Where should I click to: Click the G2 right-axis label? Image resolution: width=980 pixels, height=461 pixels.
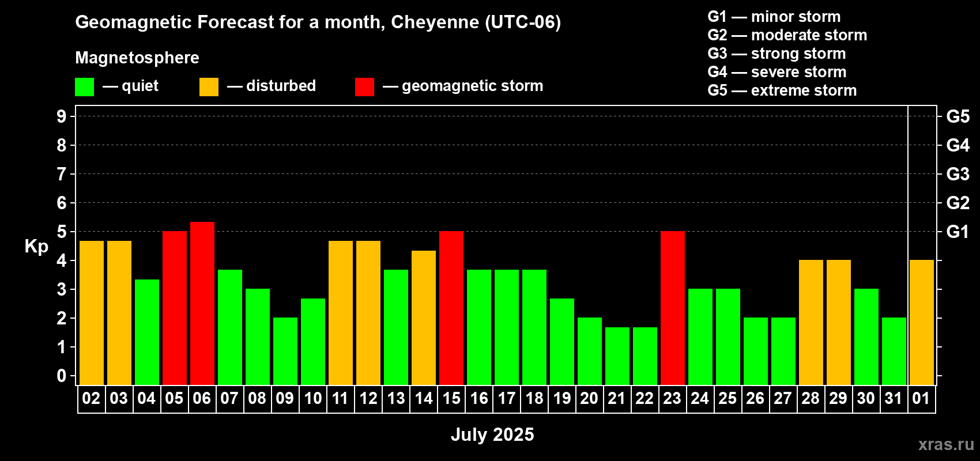[x=958, y=203]
